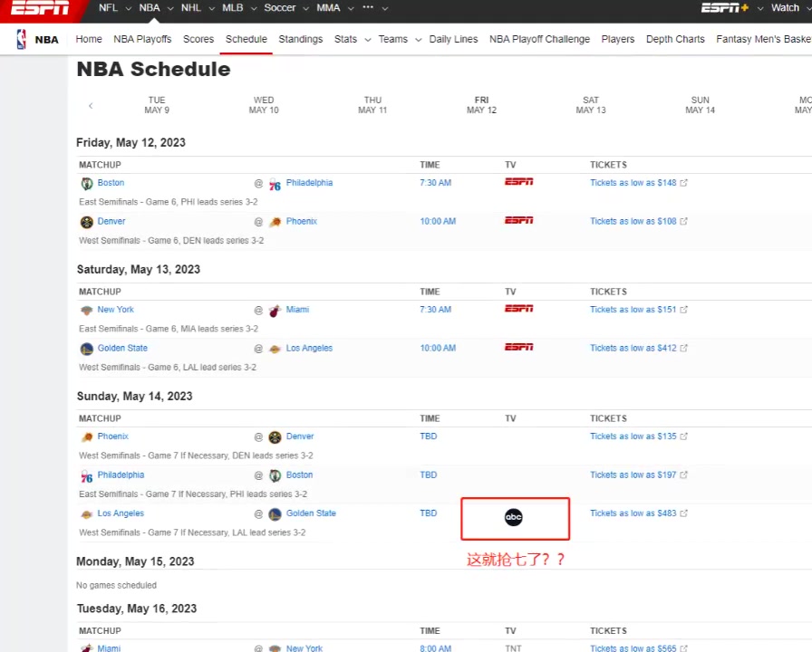Viewport: 812px width, 652px height.
Task: Click the Boston Celtics logo in Boston @ Philadelphia row
Action: [x=87, y=183]
